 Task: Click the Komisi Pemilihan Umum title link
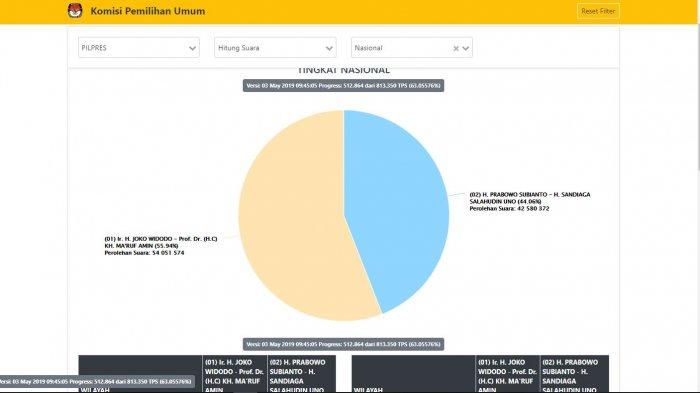[x=148, y=11]
